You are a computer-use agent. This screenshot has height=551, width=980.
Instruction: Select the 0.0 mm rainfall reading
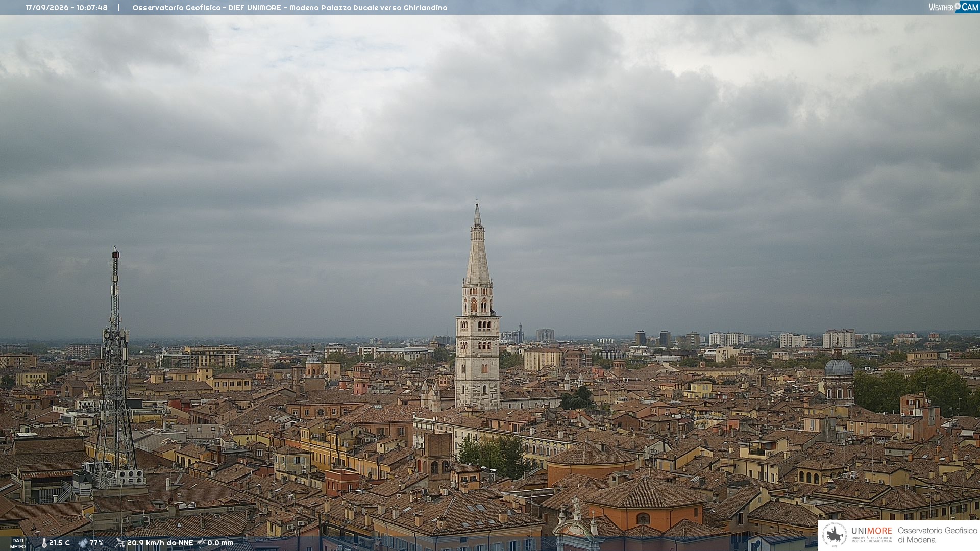(x=220, y=543)
